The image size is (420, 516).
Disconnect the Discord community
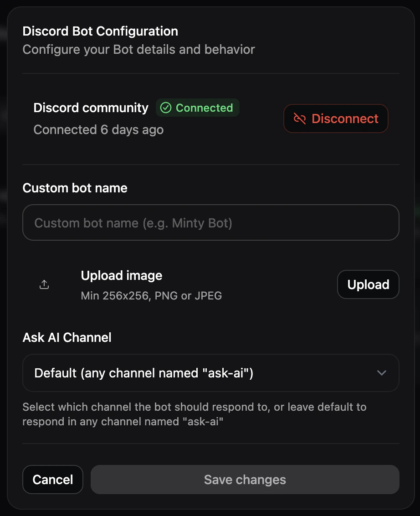[x=336, y=119]
